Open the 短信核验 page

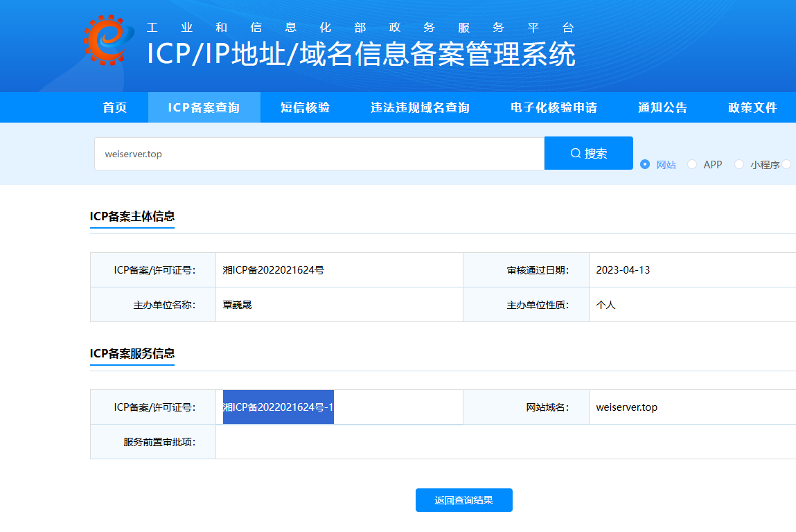305,107
